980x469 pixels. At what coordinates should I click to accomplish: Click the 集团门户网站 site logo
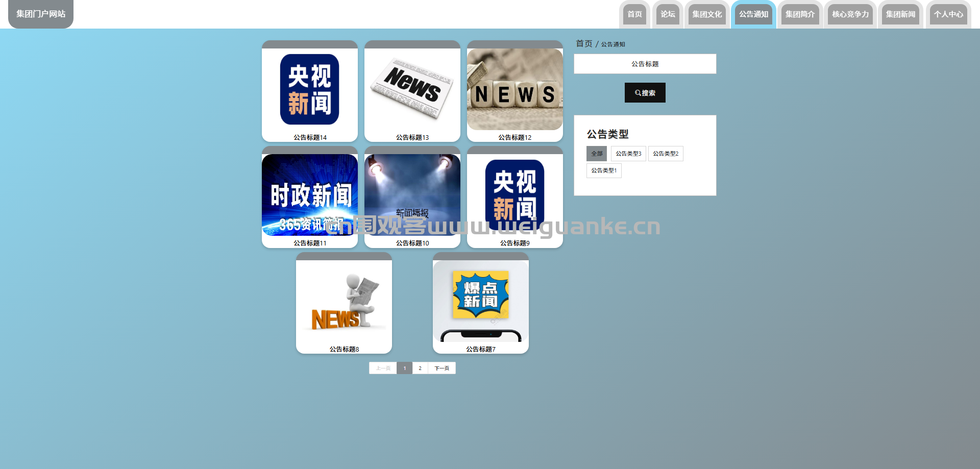pos(41,14)
